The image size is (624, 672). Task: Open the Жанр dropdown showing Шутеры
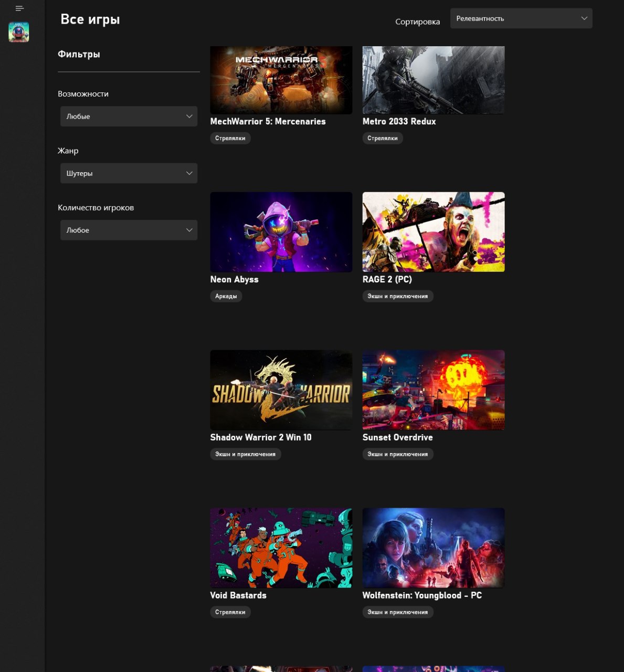129,173
